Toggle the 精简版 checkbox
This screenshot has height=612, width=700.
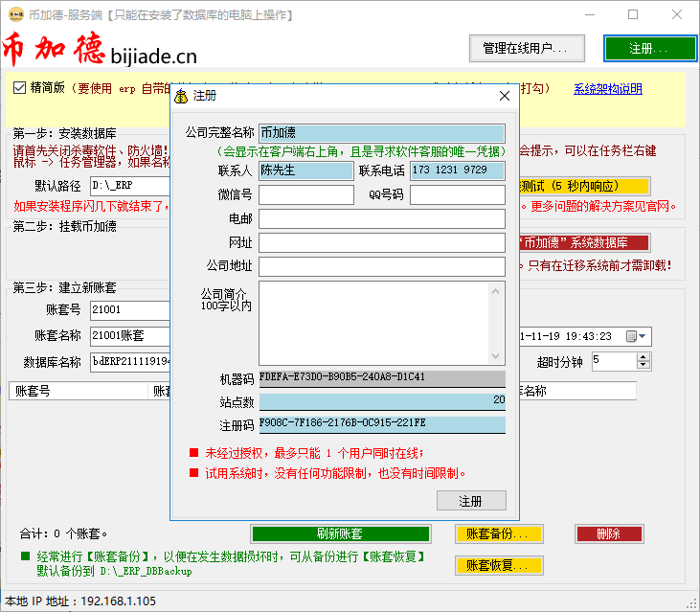tap(20, 88)
